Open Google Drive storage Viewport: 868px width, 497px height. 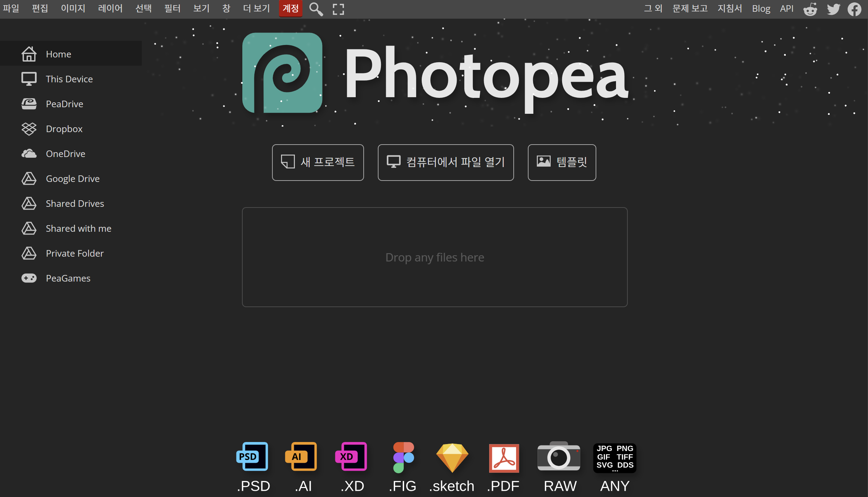click(73, 178)
